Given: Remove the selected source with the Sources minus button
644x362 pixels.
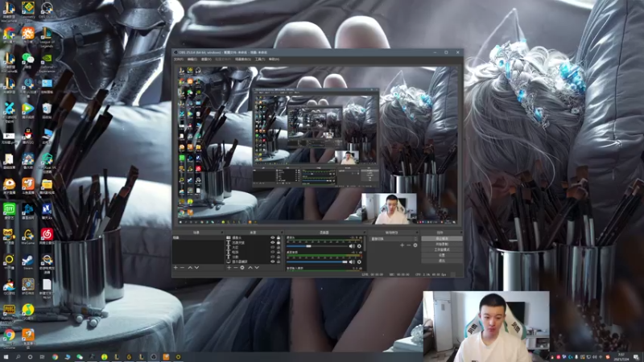Looking at the screenshot, I should pyautogui.click(x=235, y=268).
